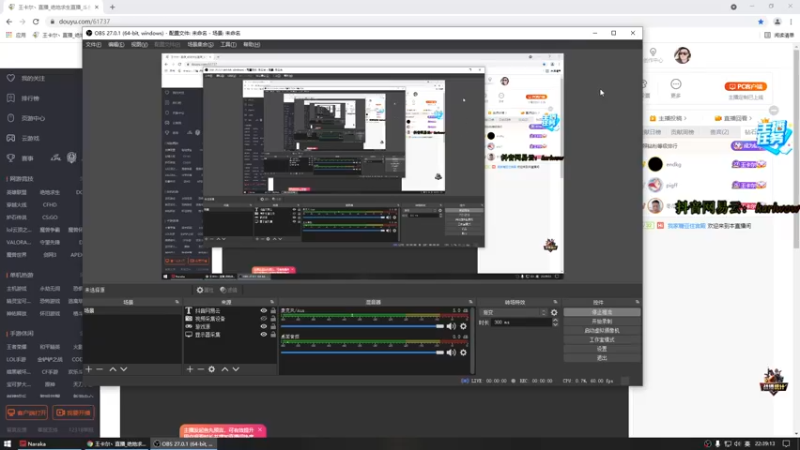Expand 主播投稿 link chevron

(x=685, y=118)
